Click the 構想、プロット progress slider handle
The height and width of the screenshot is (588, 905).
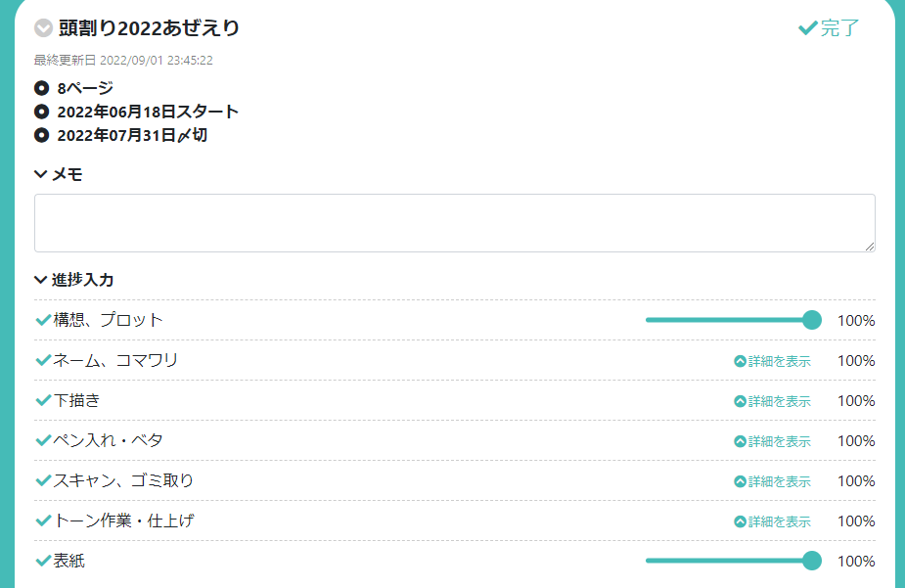(x=811, y=320)
